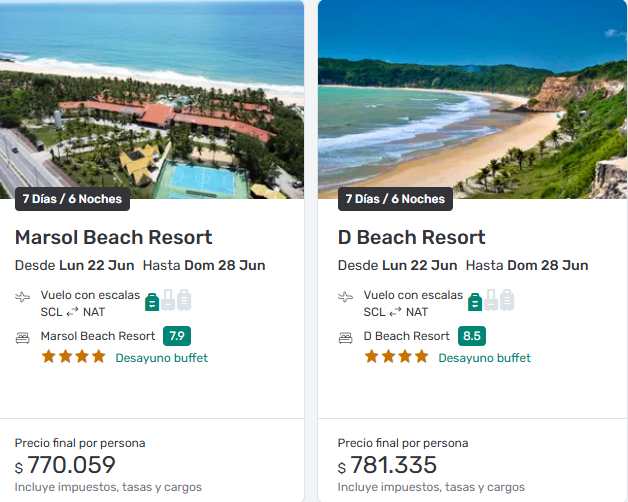Viewport: 628px width, 502px height.
Task: Click the airplane icon in Marsol card
Action: point(23,297)
